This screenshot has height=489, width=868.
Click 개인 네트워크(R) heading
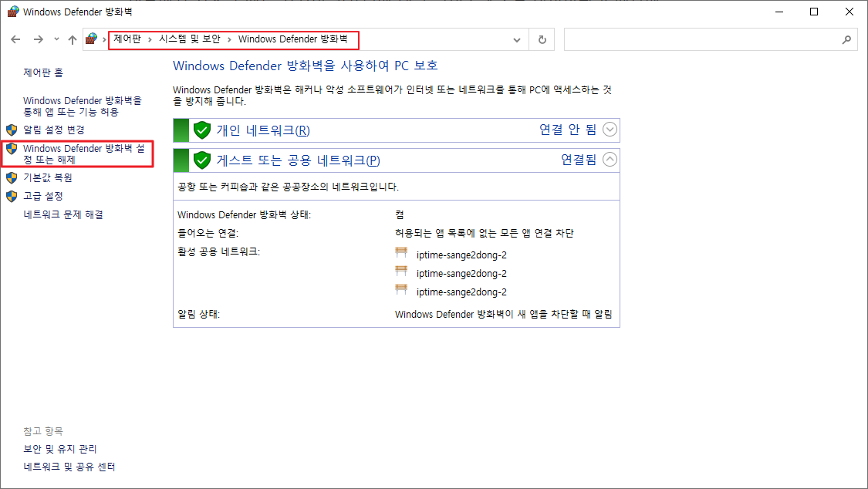(x=263, y=130)
